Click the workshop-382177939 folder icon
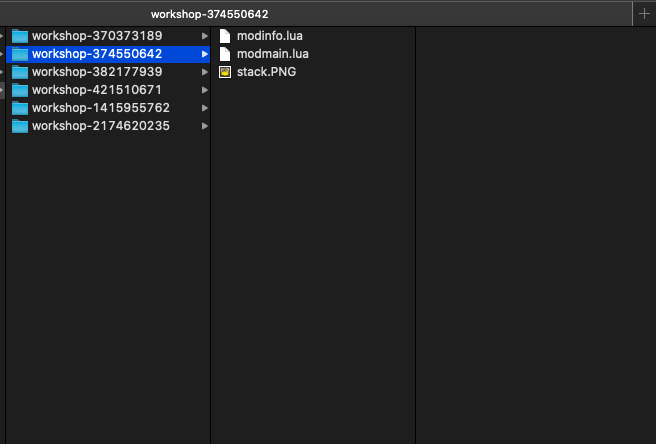Viewport: 656px width, 444px height. [x=20, y=72]
